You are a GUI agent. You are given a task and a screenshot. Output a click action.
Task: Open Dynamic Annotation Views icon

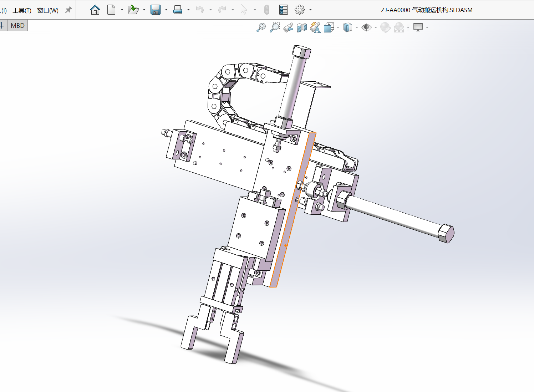tap(315, 27)
